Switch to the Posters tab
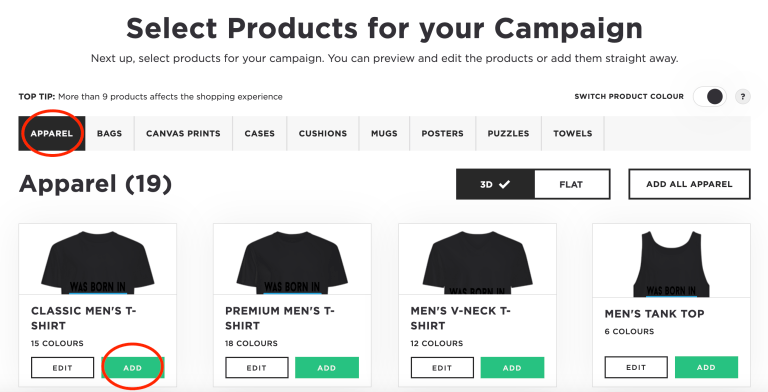 coord(442,133)
